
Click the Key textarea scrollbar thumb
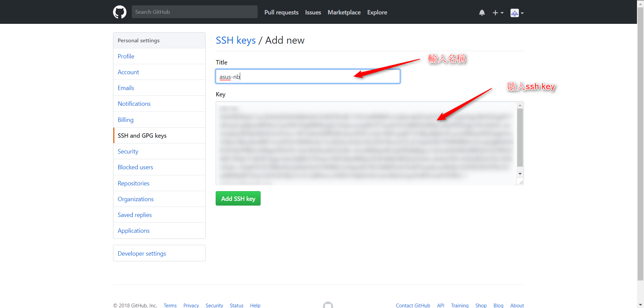520,137
